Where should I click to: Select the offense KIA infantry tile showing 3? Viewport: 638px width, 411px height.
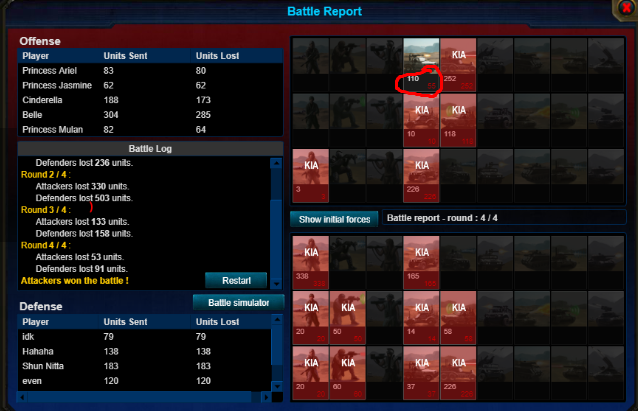coord(311,176)
